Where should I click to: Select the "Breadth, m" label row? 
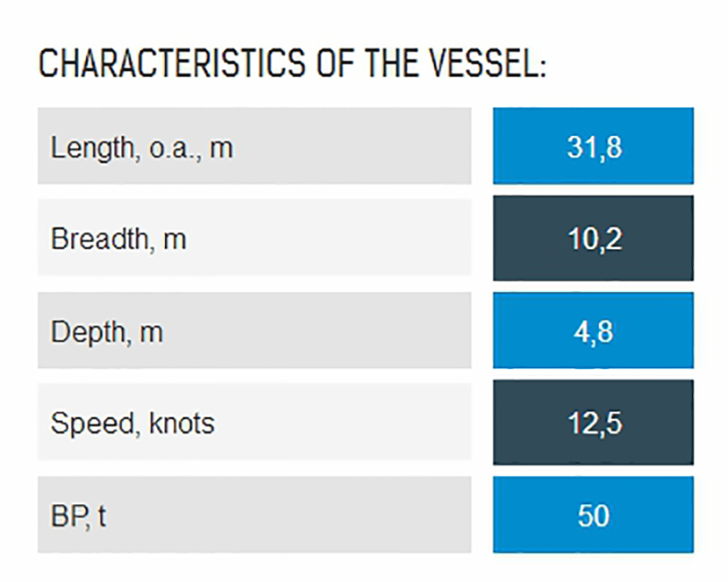point(254,238)
